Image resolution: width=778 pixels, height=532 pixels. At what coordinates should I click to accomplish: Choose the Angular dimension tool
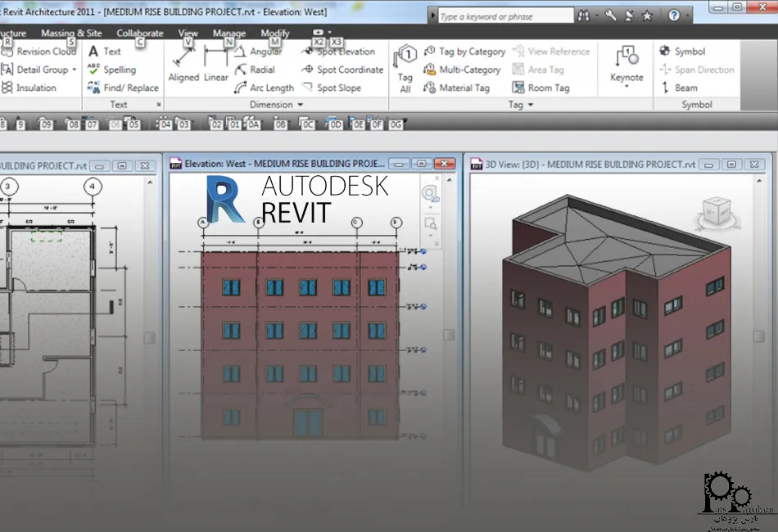click(x=258, y=52)
